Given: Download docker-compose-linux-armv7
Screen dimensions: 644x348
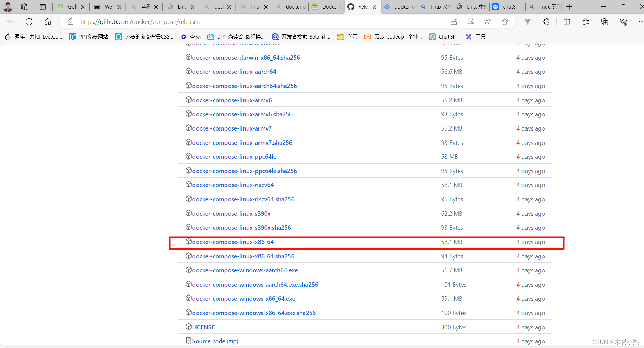Looking at the screenshot, I should pyautogui.click(x=232, y=128).
